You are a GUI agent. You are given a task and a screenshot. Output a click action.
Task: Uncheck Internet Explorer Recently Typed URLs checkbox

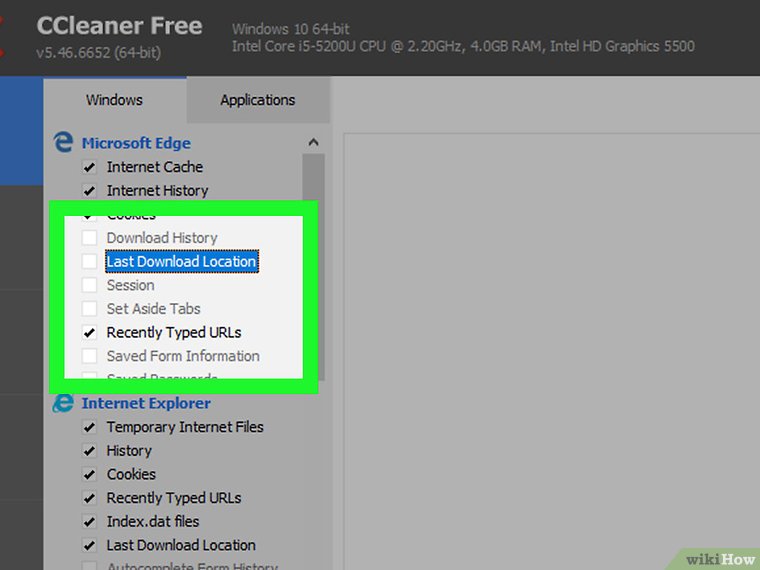pos(89,498)
